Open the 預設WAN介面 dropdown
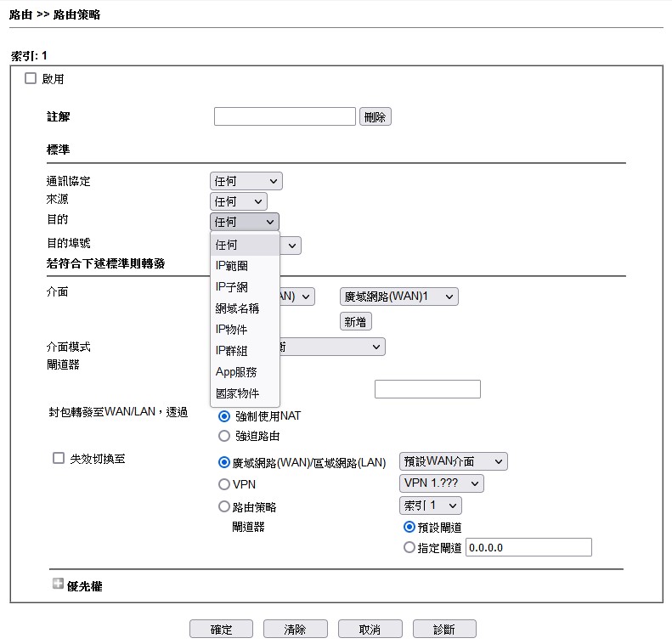This screenshot has width=672, height=644. tap(453, 461)
